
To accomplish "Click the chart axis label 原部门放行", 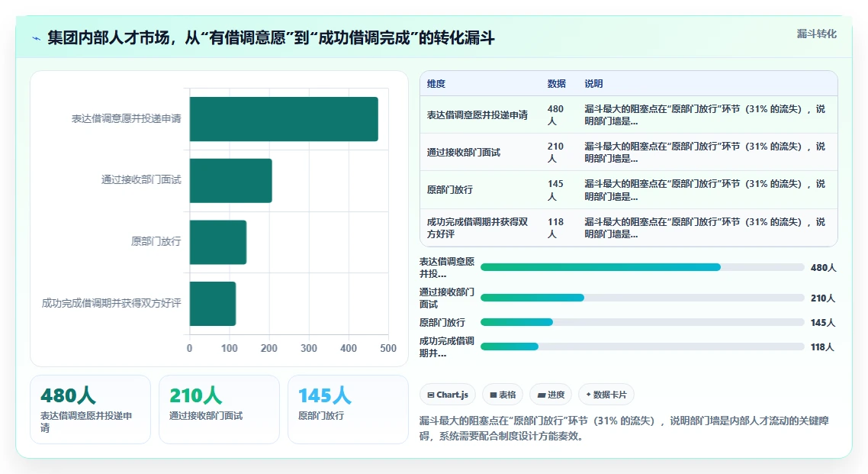I will coord(156,241).
